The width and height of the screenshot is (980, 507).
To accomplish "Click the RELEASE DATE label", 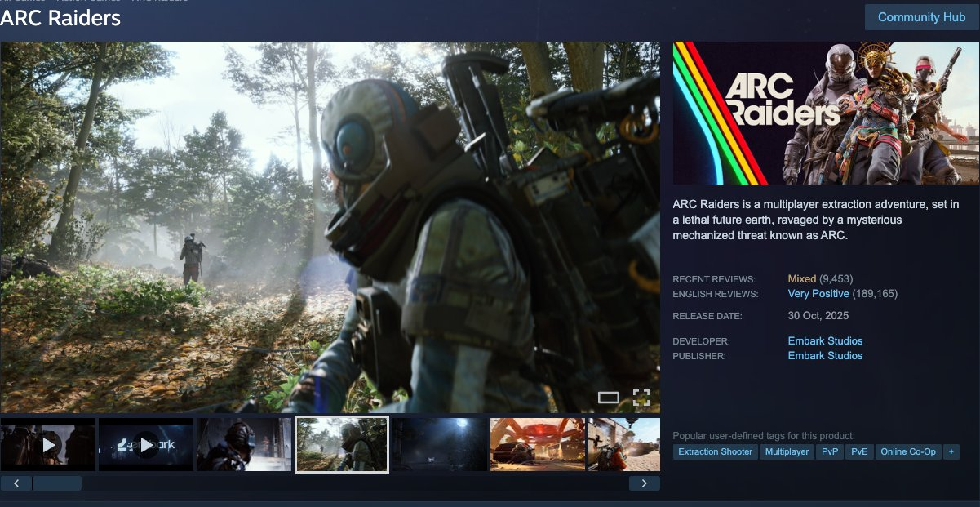I will coord(707,316).
